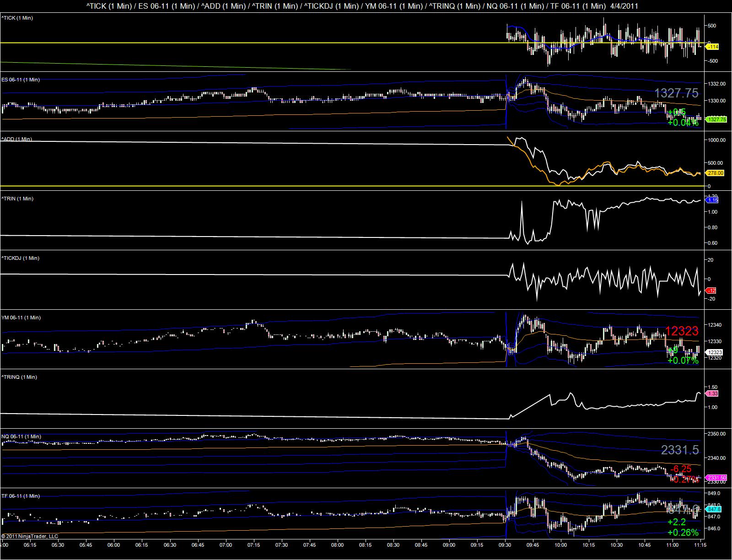Click the large gray 1327.75 ES last price
This screenshot has height=560, width=732.
point(676,93)
